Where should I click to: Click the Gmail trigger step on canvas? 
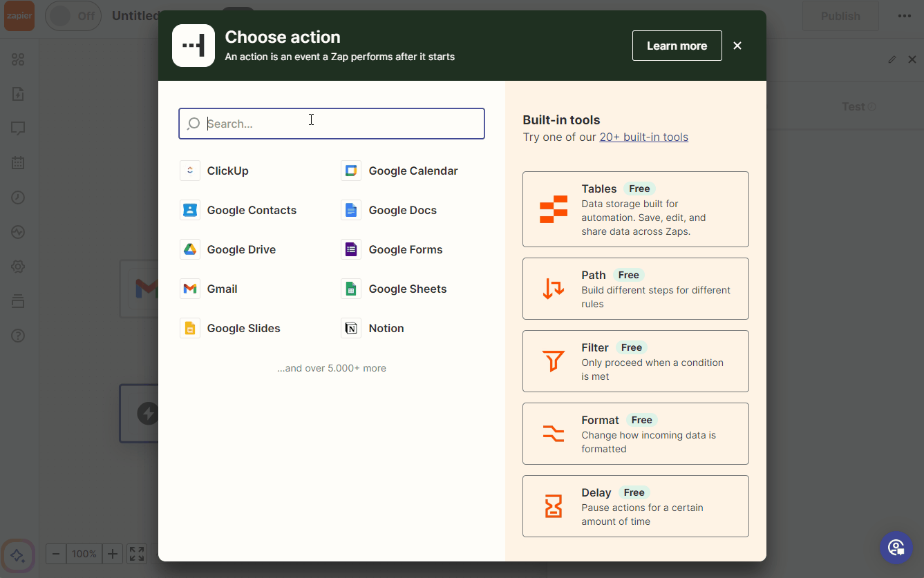pos(139,289)
